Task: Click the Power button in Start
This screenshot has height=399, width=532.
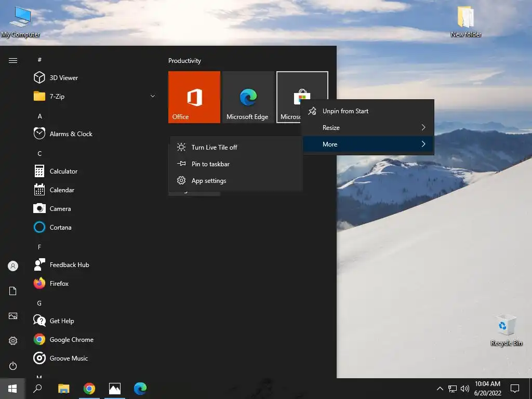Action: coord(13,366)
